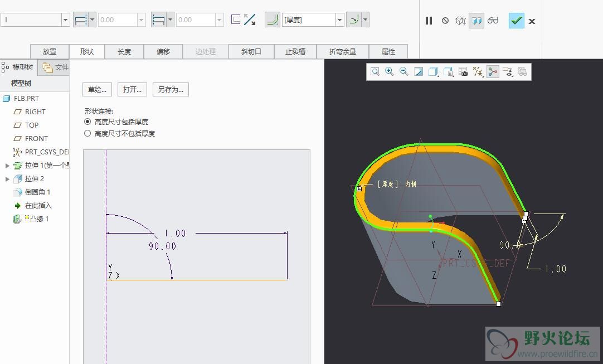This screenshot has width=603, height=364.
Task: Switch to the 形状 tab
Action: [x=87, y=51]
